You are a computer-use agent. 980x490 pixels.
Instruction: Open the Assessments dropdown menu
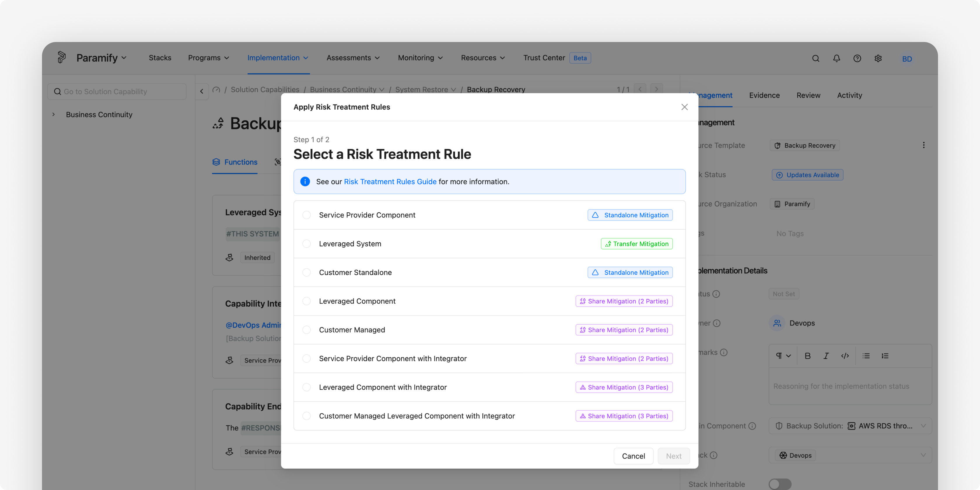pos(353,58)
